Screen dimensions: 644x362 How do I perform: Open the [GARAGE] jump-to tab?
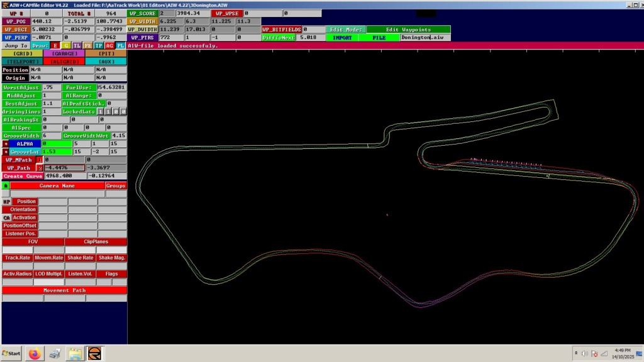64,54
